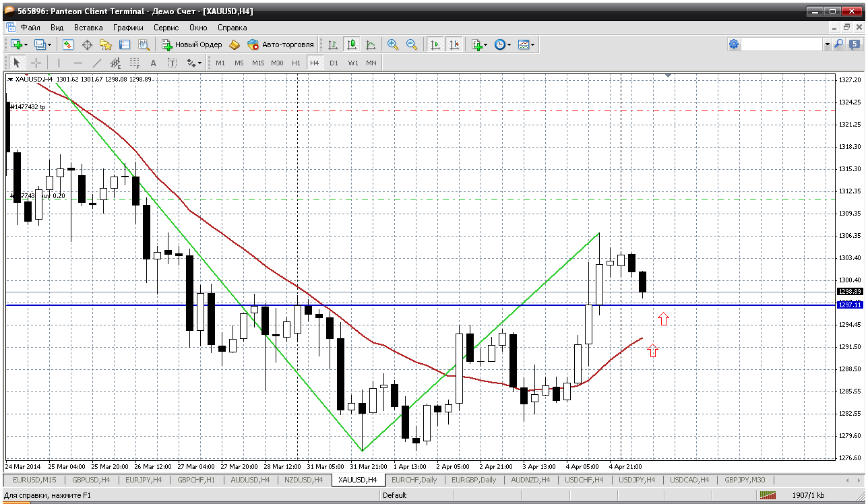The width and height of the screenshot is (868, 504).
Task: Select the Crosshair tool
Action: click(36, 63)
